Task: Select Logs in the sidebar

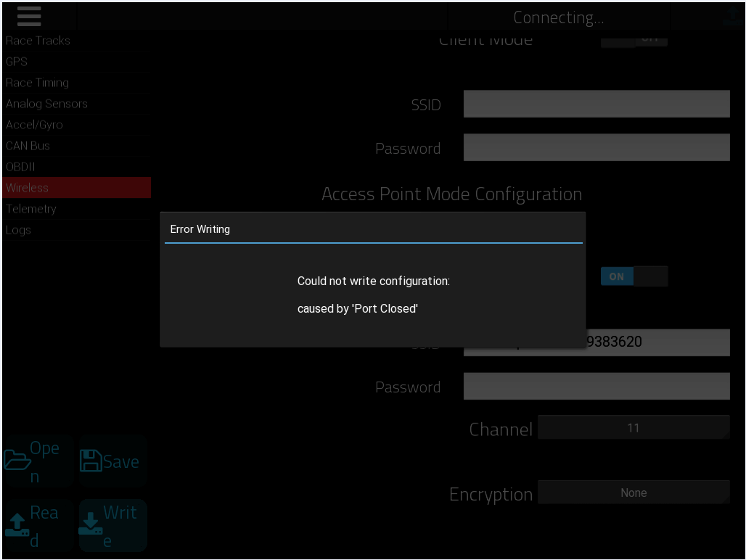Action: click(x=77, y=230)
